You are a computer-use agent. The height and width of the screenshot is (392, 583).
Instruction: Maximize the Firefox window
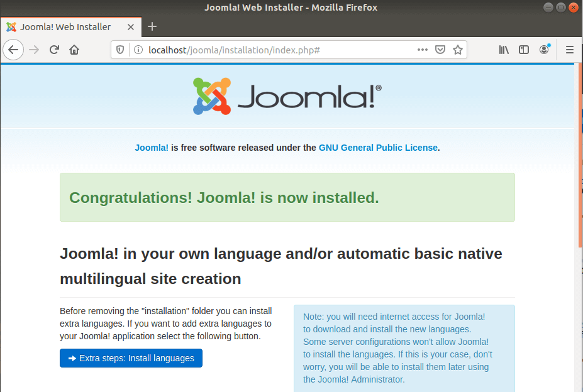tap(561, 8)
